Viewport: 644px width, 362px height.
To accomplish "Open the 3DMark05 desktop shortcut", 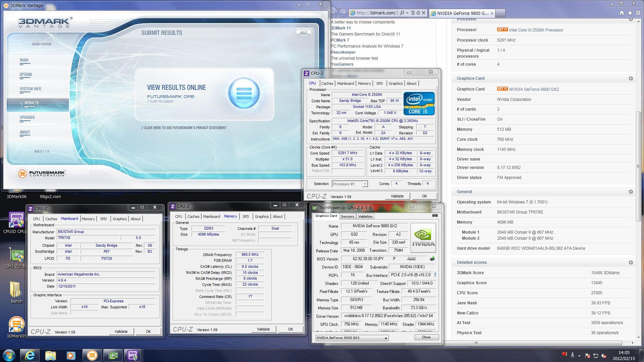I will [x=16, y=328].
